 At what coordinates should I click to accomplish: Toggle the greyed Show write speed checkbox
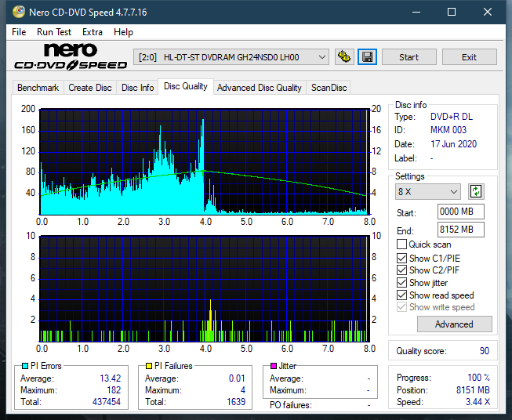[401, 307]
